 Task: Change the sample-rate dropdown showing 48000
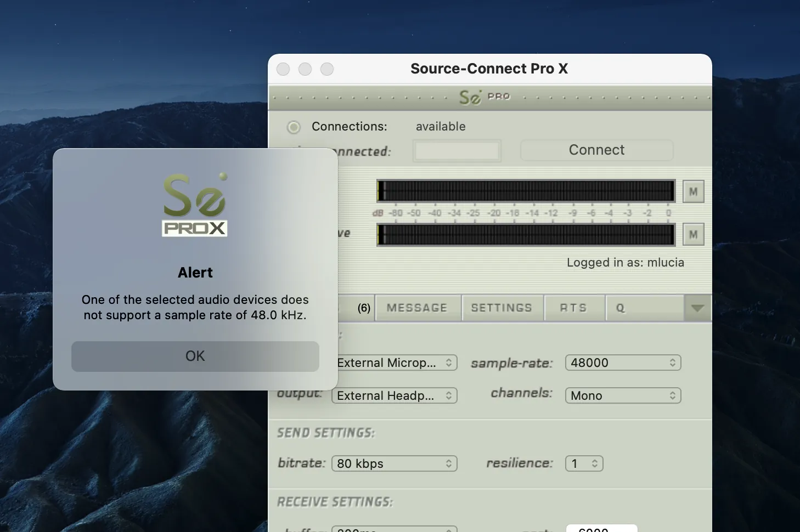(x=623, y=363)
